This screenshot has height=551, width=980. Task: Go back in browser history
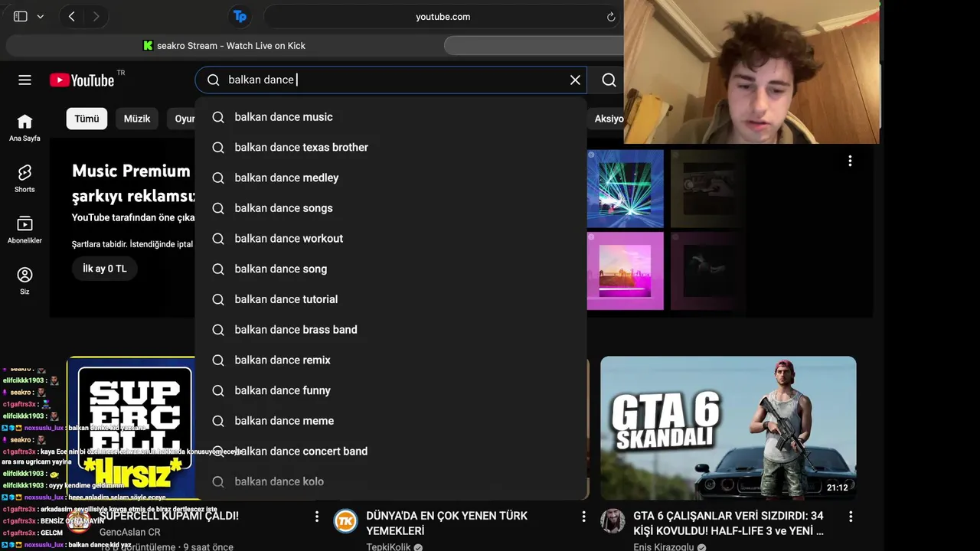click(72, 16)
